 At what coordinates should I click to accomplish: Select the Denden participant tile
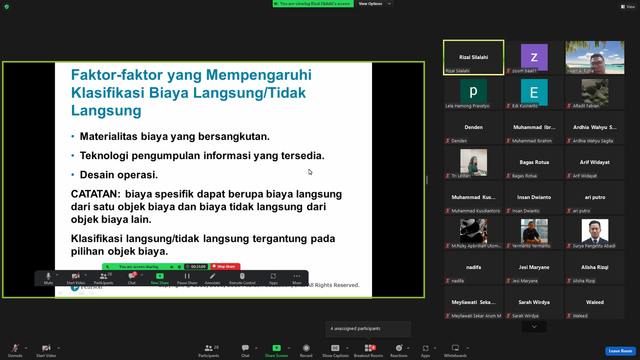(x=473, y=127)
